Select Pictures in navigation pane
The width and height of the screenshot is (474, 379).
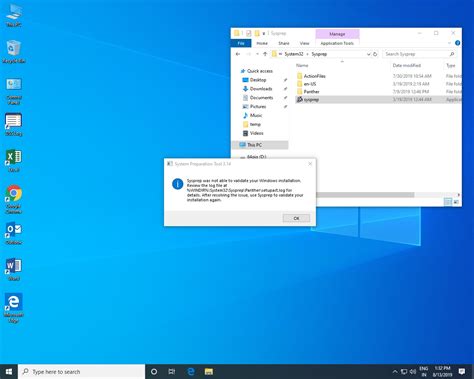[258, 106]
